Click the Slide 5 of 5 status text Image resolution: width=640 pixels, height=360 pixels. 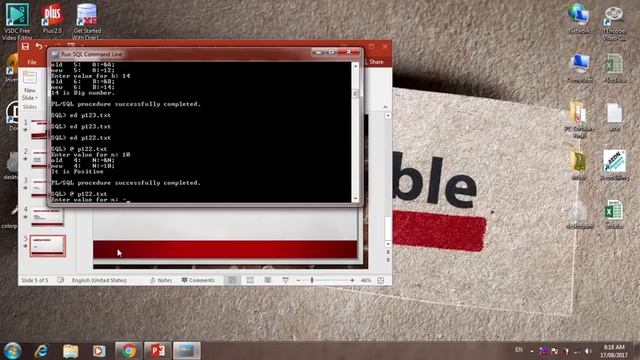point(35,280)
